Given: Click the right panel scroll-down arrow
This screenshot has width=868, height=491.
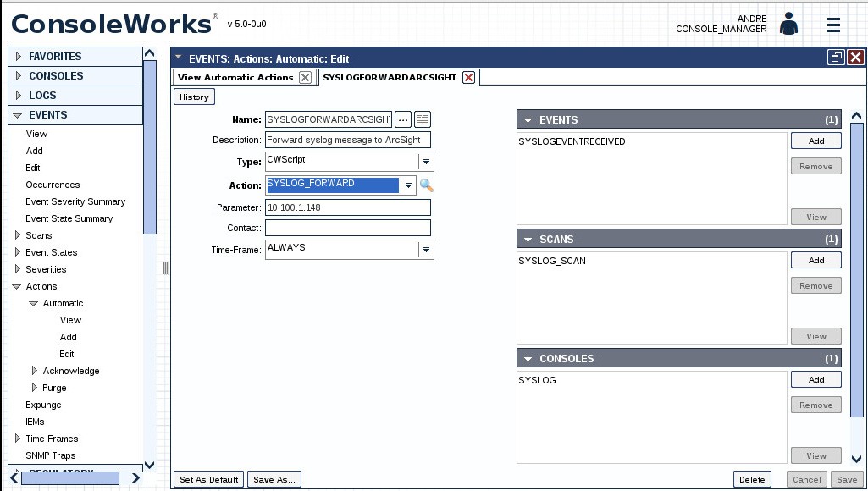Looking at the screenshot, I should (x=856, y=458).
